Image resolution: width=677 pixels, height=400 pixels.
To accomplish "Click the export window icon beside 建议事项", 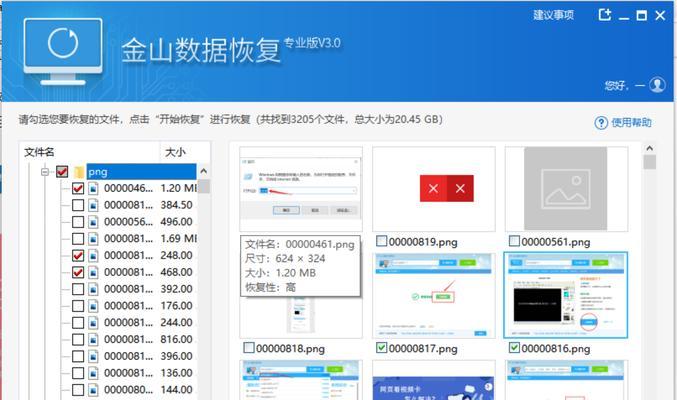I will point(605,15).
